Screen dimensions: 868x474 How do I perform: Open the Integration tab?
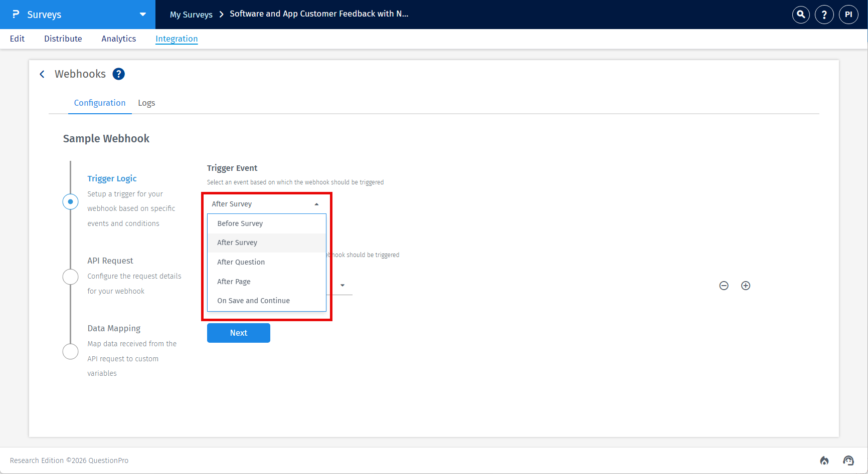[x=177, y=39]
